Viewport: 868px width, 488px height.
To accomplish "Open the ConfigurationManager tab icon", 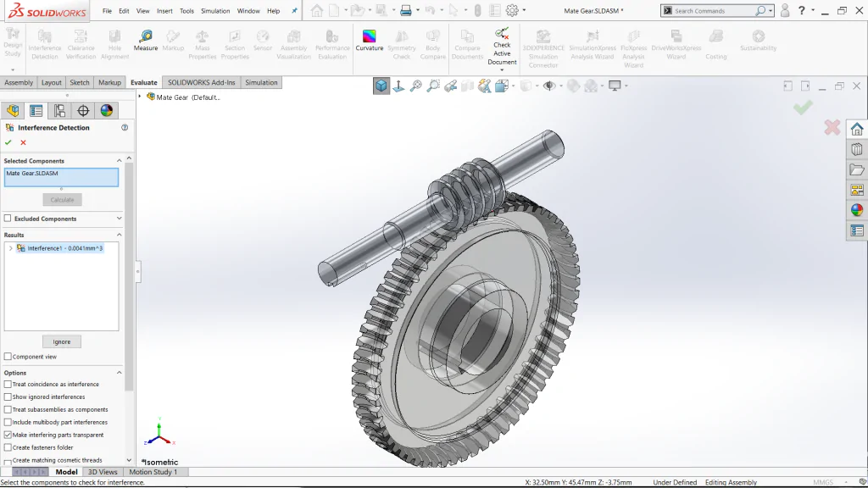I will (x=59, y=111).
